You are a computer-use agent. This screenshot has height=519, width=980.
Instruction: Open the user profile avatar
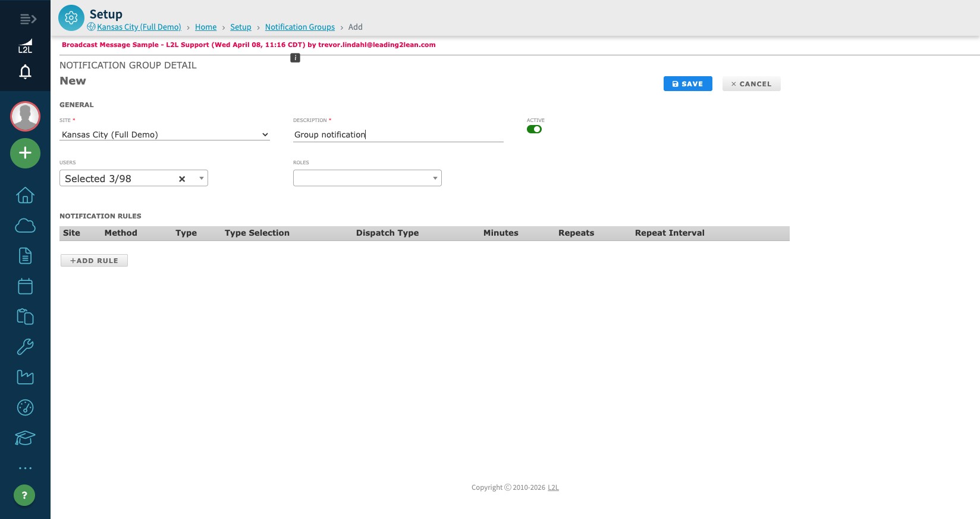coord(25,116)
